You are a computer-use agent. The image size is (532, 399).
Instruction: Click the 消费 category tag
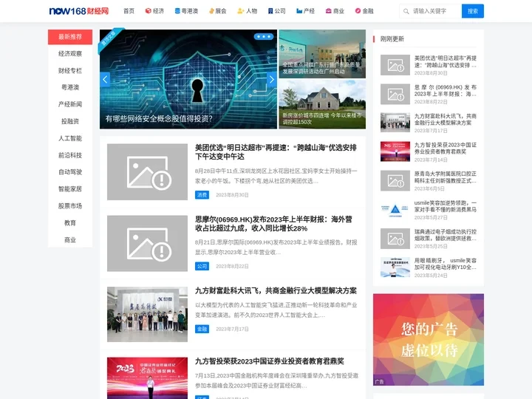[x=202, y=195]
